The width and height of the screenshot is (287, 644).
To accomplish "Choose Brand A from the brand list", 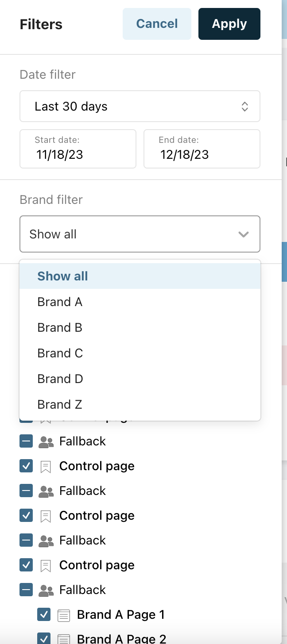I will [60, 302].
